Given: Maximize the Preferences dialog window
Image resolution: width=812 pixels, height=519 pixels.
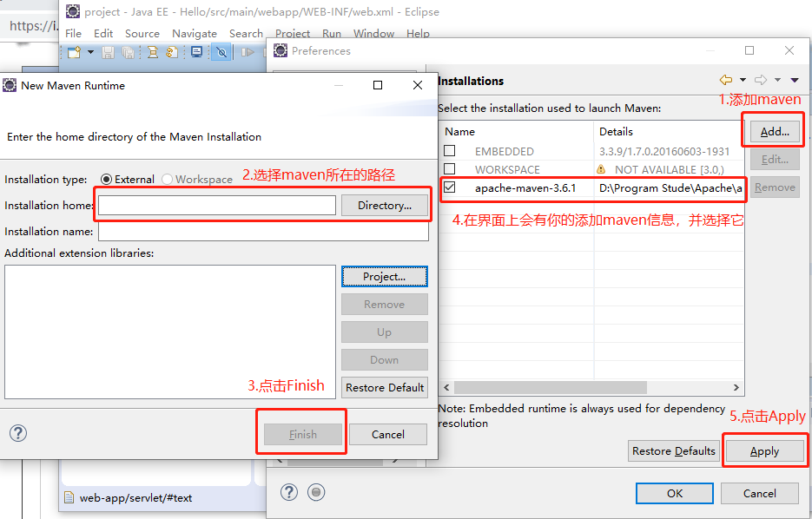Looking at the screenshot, I should pyautogui.click(x=749, y=50).
